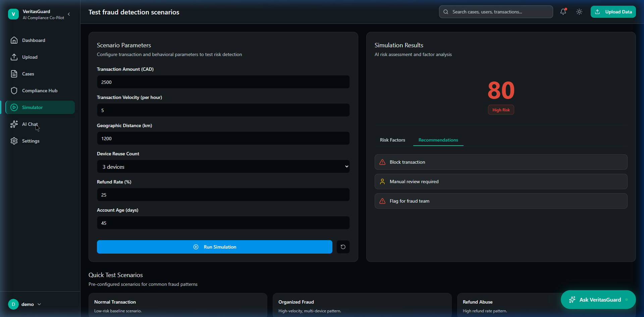The image size is (644, 317).
Task: Open AI Chat from sidebar
Action: click(x=30, y=124)
